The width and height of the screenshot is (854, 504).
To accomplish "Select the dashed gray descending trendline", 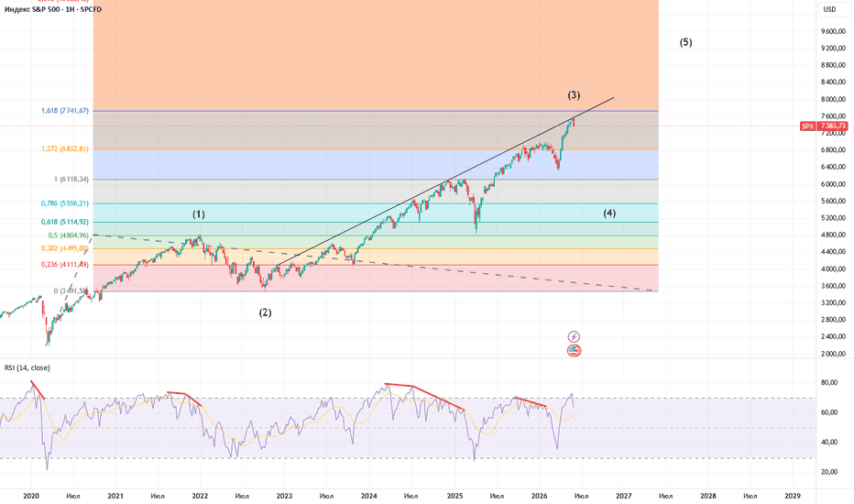I will pos(376,263).
